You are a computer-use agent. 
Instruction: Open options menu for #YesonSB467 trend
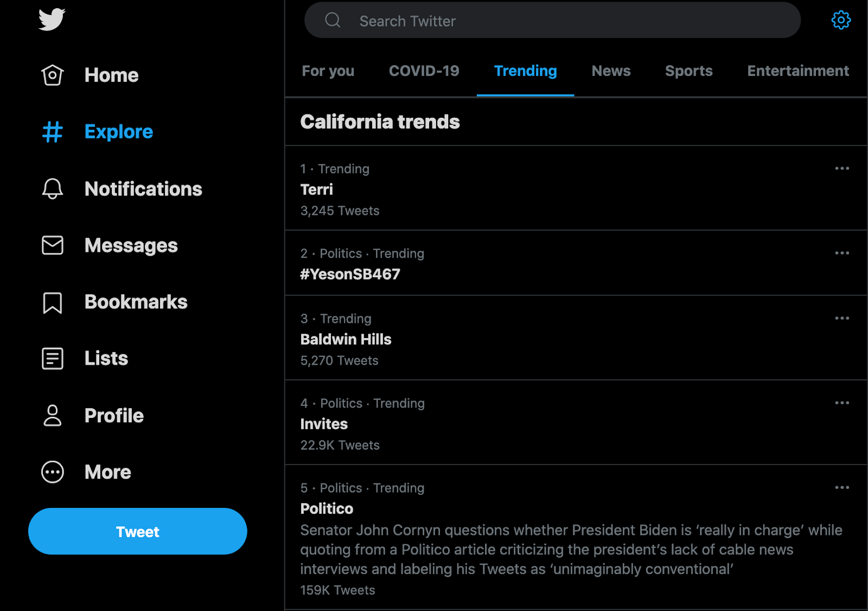[x=842, y=253]
